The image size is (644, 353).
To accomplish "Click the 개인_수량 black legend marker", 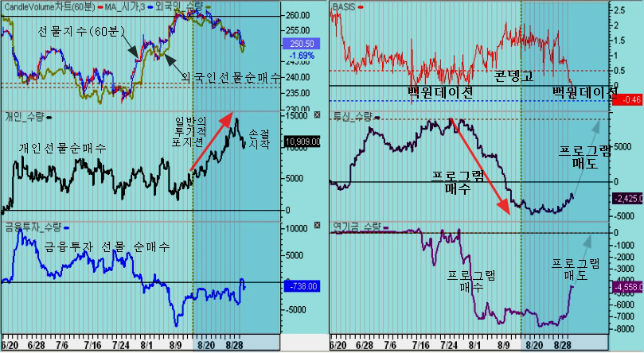I will [x=49, y=118].
